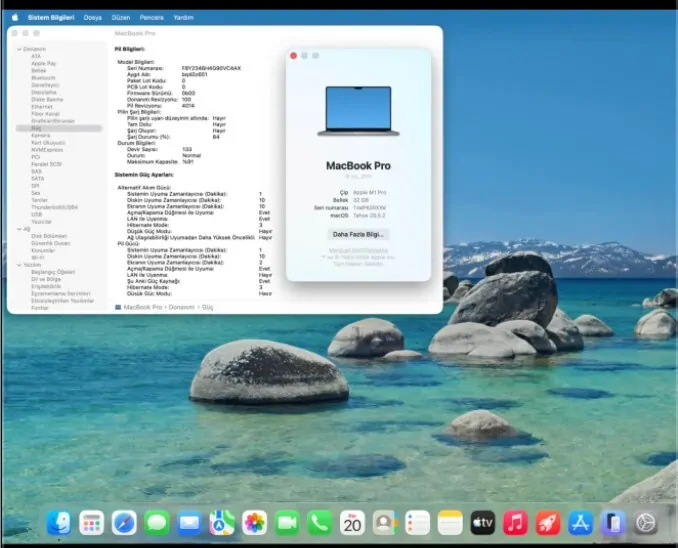Screen dimensions: 678x548
Task: Select NVMExpress in the sidebar
Action: coord(47,150)
